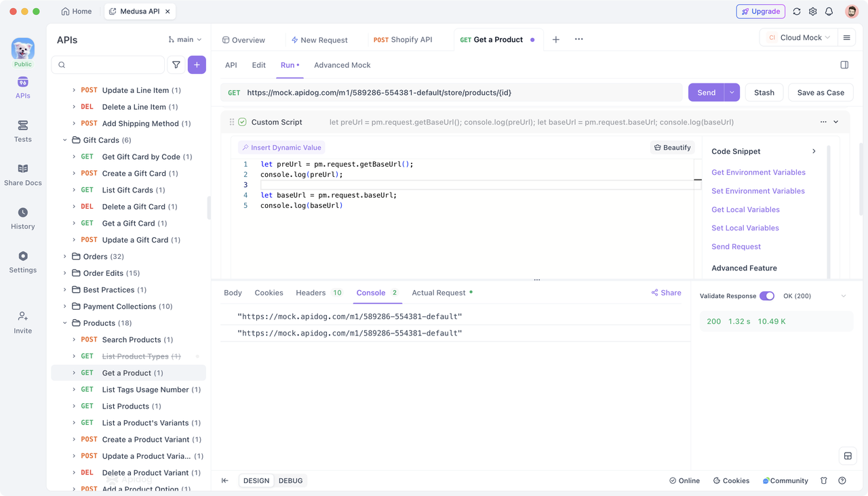
Task: Collapse the sidebar with the arrow icon
Action: [x=225, y=480]
